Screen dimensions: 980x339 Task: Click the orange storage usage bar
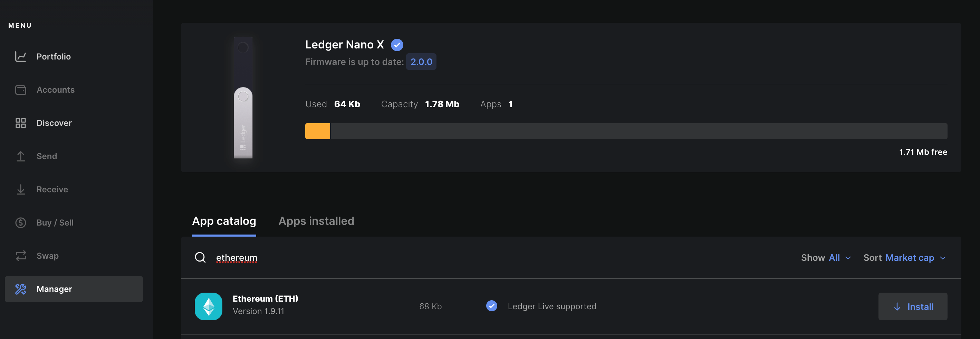318,131
